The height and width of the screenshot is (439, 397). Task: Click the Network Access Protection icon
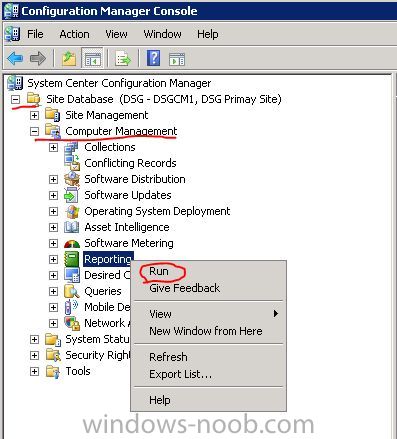(72, 323)
